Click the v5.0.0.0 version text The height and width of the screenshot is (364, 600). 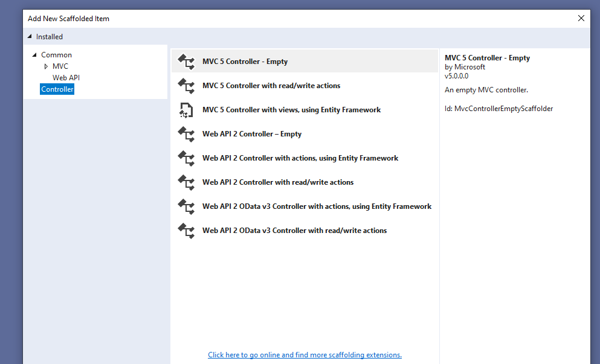(x=457, y=75)
